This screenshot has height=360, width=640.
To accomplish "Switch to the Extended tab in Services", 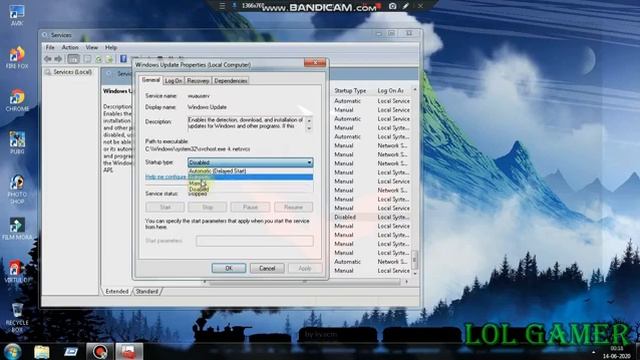I will pos(117,291).
